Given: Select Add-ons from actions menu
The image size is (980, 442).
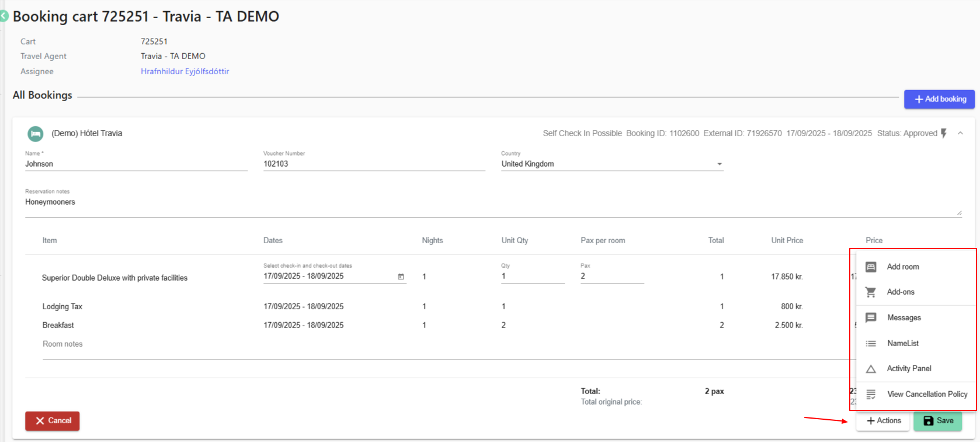Looking at the screenshot, I should (x=916, y=292).
